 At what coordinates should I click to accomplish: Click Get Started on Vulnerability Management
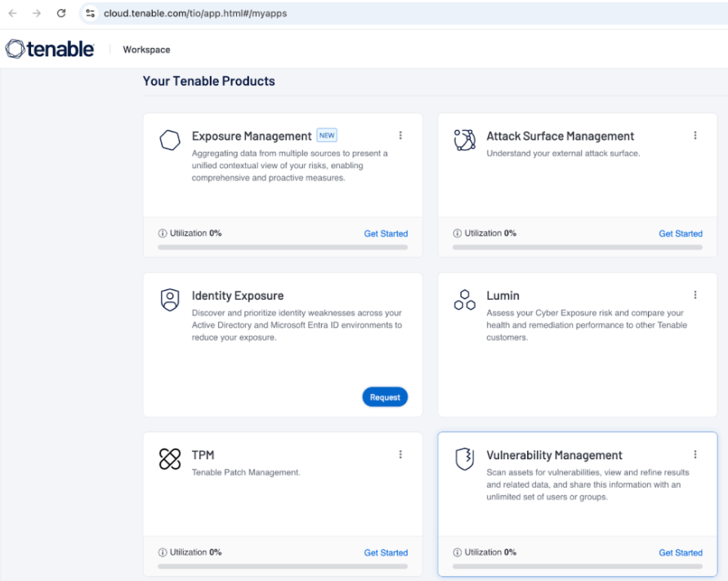coord(681,552)
